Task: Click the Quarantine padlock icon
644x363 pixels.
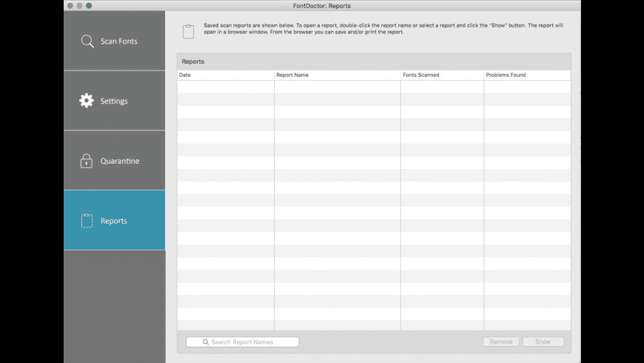Action: [87, 161]
